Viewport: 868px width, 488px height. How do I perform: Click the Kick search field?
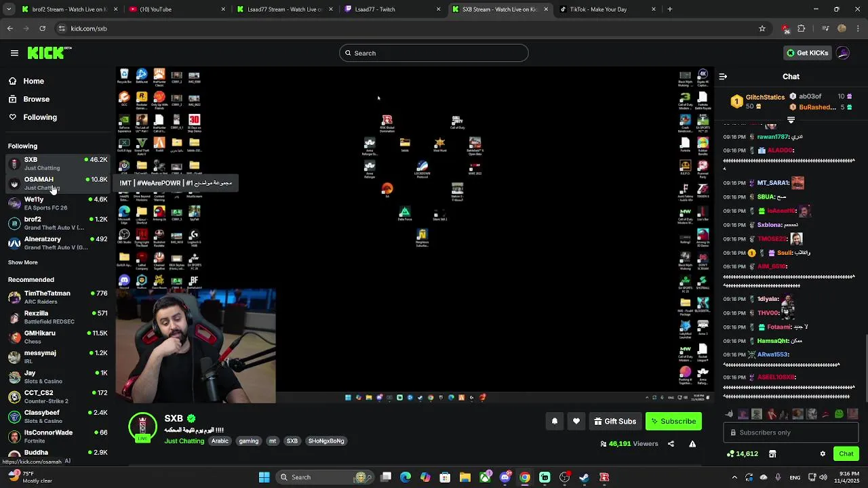[x=434, y=53]
